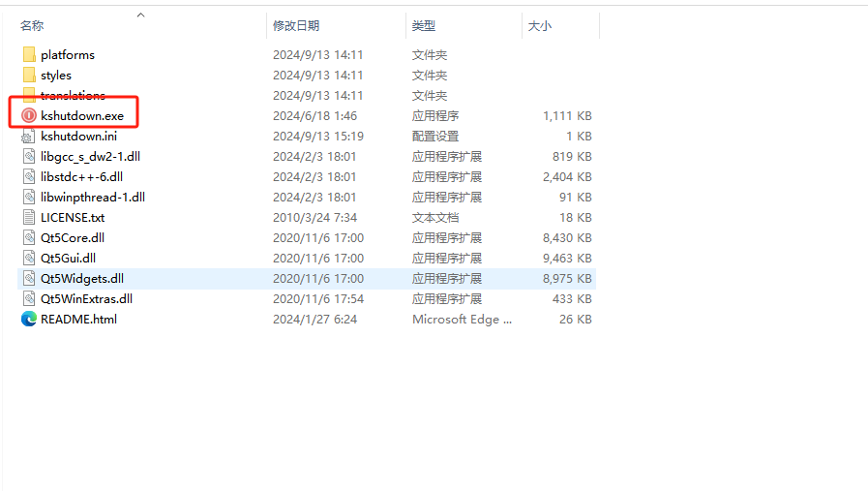Click the Edge icon of README.html
The image size is (868, 491).
pyautogui.click(x=29, y=320)
